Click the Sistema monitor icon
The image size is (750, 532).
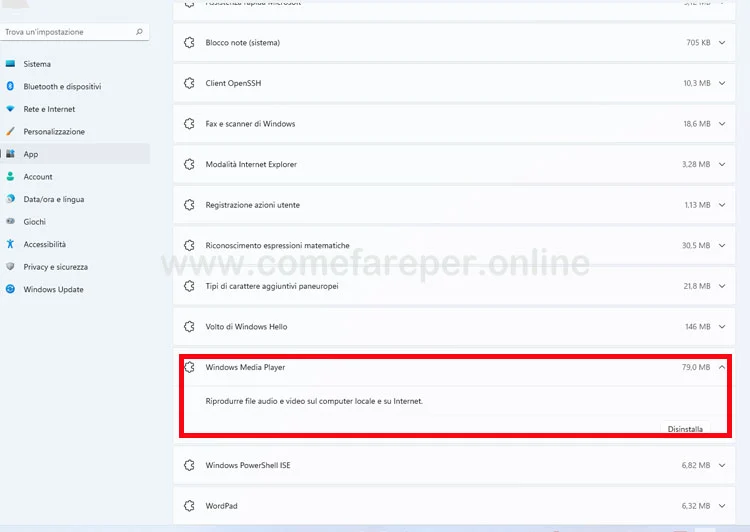click(10, 64)
